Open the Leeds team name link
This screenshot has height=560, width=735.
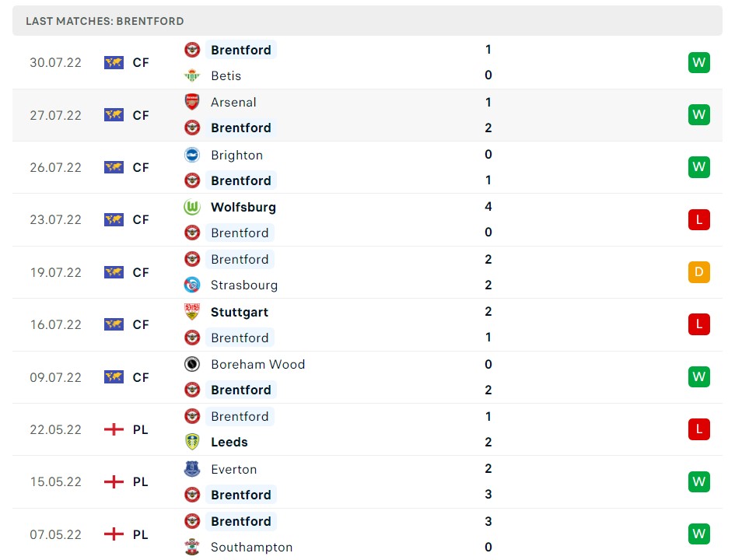coord(229,442)
